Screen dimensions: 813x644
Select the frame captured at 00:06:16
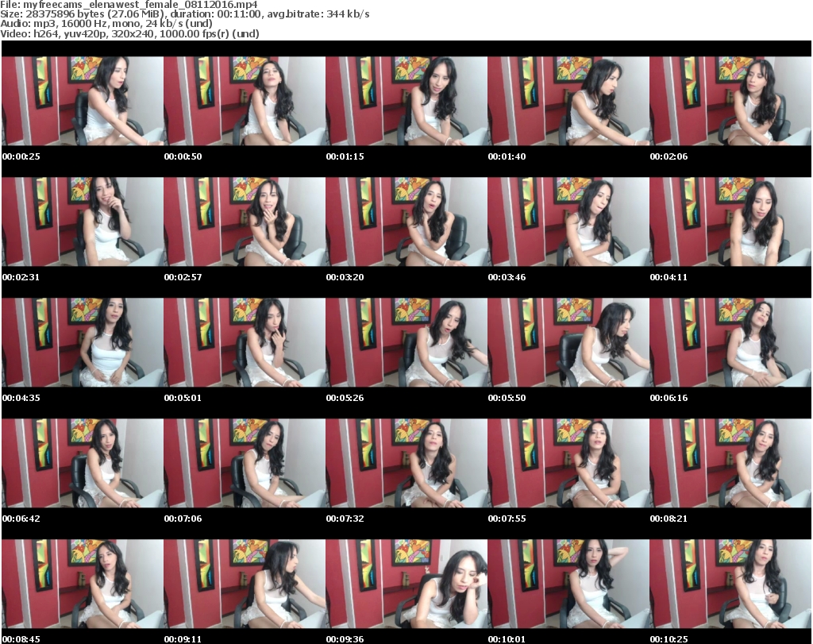[x=730, y=342]
